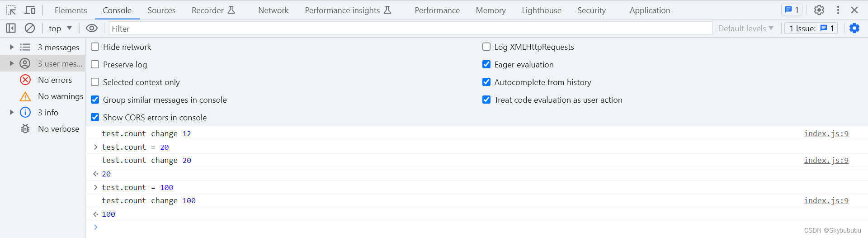Click the clear console icon
The width and height of the screenshot is (868, 238).
pos(30,29)
